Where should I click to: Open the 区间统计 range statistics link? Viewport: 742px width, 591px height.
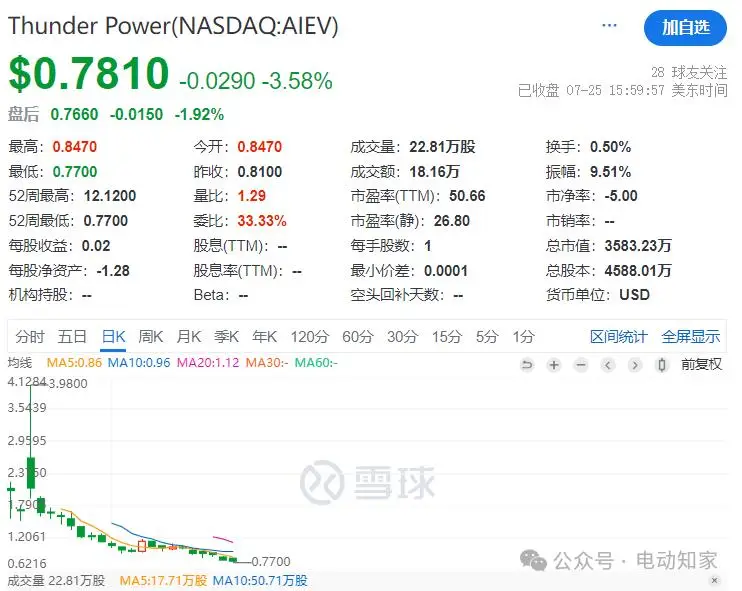(x=618, y=337)
